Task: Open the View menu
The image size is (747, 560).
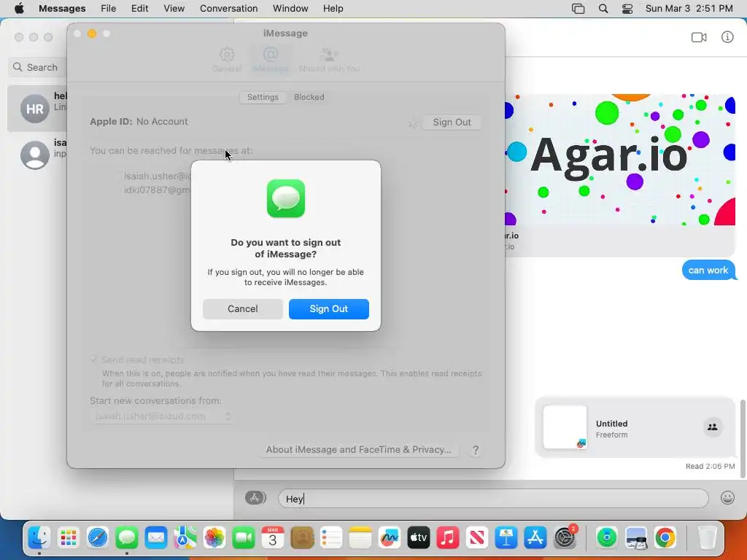Action: 174,9
